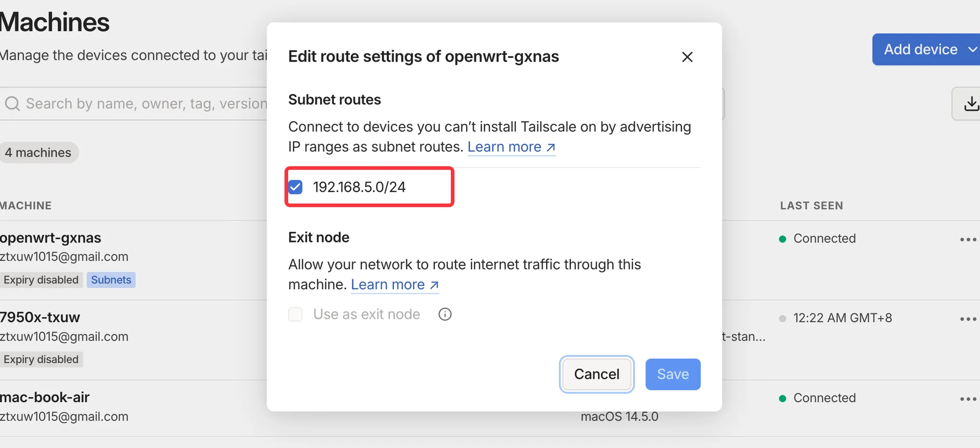The width and height of the screenshot is (980, 448).
Task: Expand the Add device dropdown arrow
Action: (972, 49)
